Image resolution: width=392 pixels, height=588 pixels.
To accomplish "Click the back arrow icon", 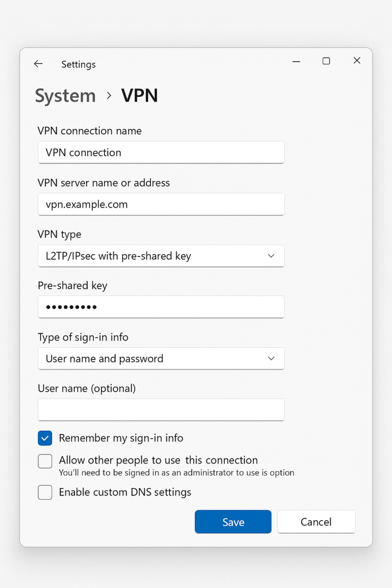I will tap(38, 63).
